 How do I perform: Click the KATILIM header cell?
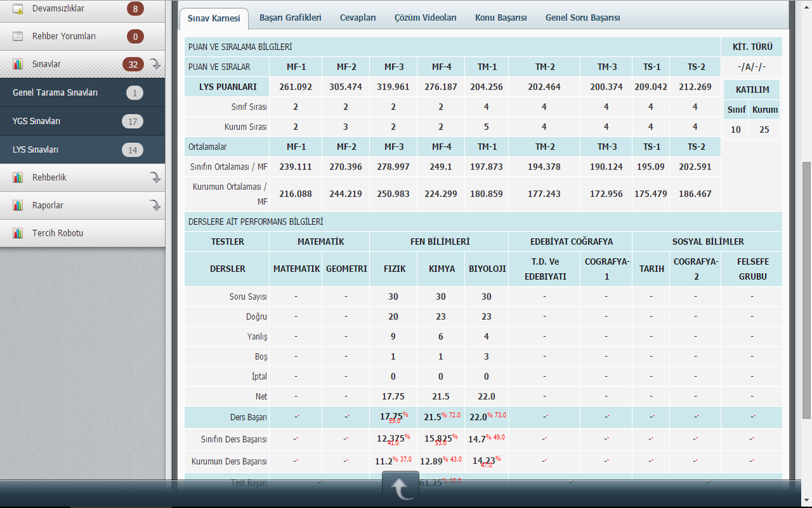[752, 90]
